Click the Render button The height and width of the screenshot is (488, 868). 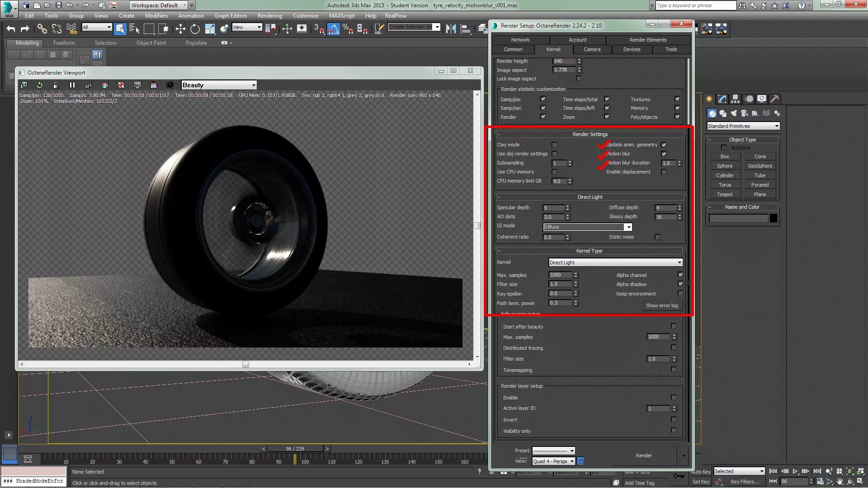(644, 455)
